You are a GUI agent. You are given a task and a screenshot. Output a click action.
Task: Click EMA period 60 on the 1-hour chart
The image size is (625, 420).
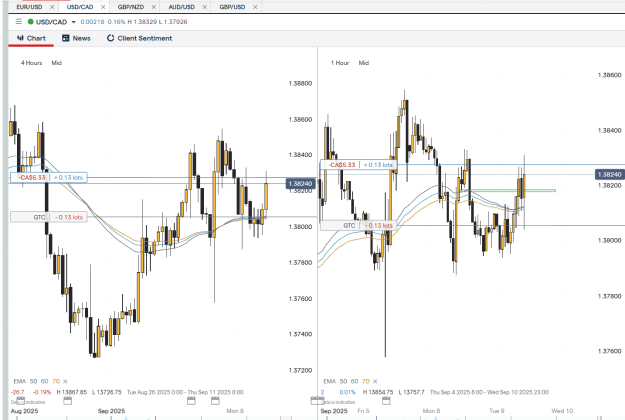(354, 381)
